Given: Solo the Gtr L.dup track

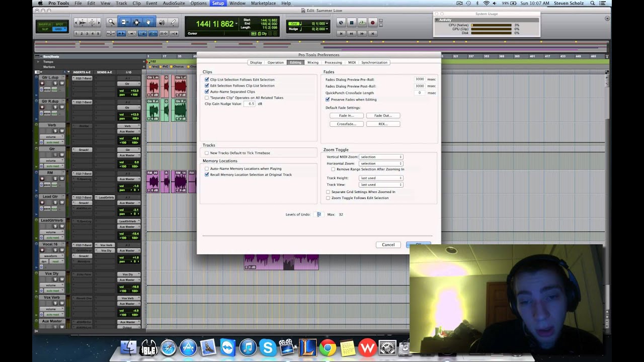Looking at the screenshot, I should tap(55, 83).
